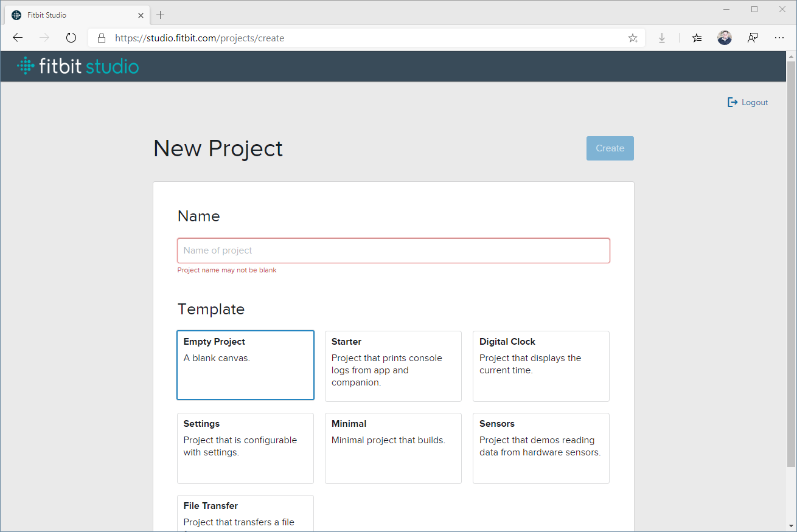Screen dimensions: 797x532
Task: Choose the Starter template card
Action: pos(393,366)
